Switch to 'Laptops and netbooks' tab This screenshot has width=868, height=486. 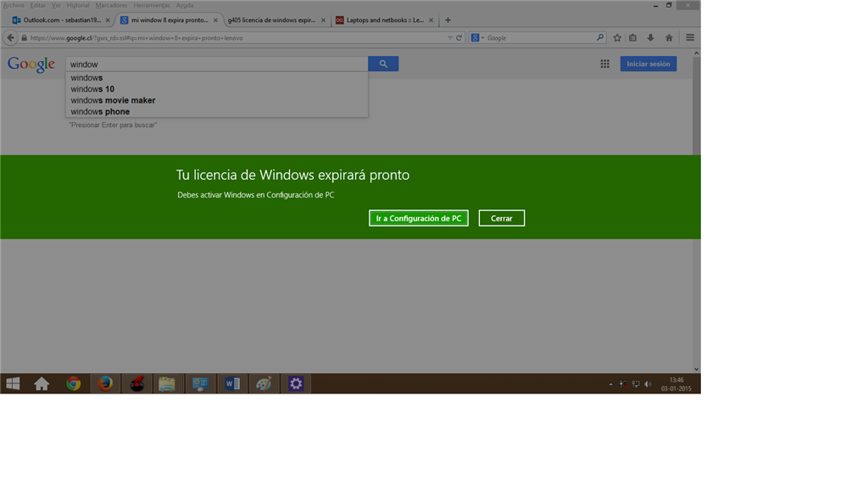385,20
